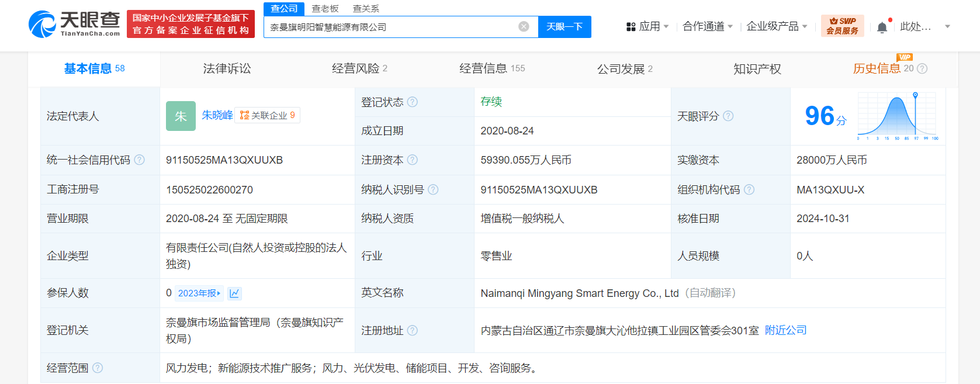Open the 2023年报 link
This screenshot has width=980, height=384.
point(199,293)
